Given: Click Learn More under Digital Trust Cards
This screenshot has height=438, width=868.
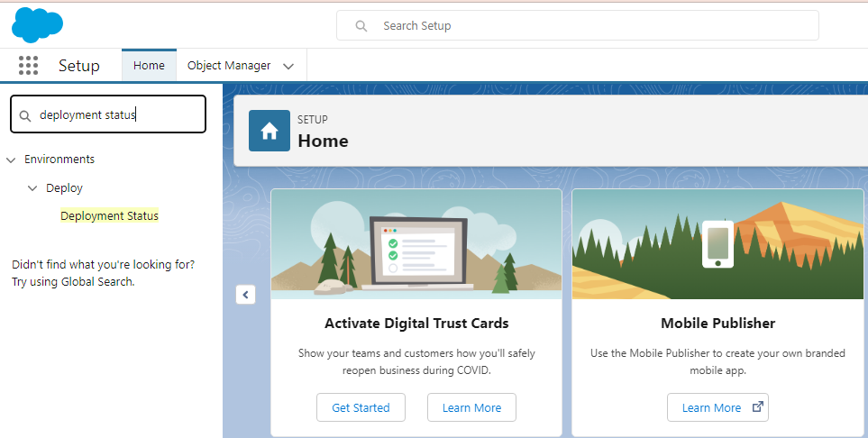Looking at the screenshot, I should (471, 407).
